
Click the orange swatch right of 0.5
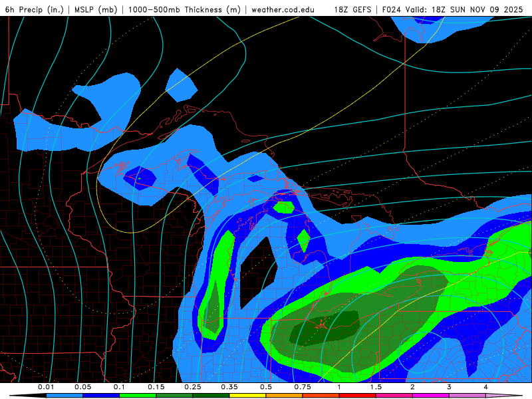tap(285, 396)
